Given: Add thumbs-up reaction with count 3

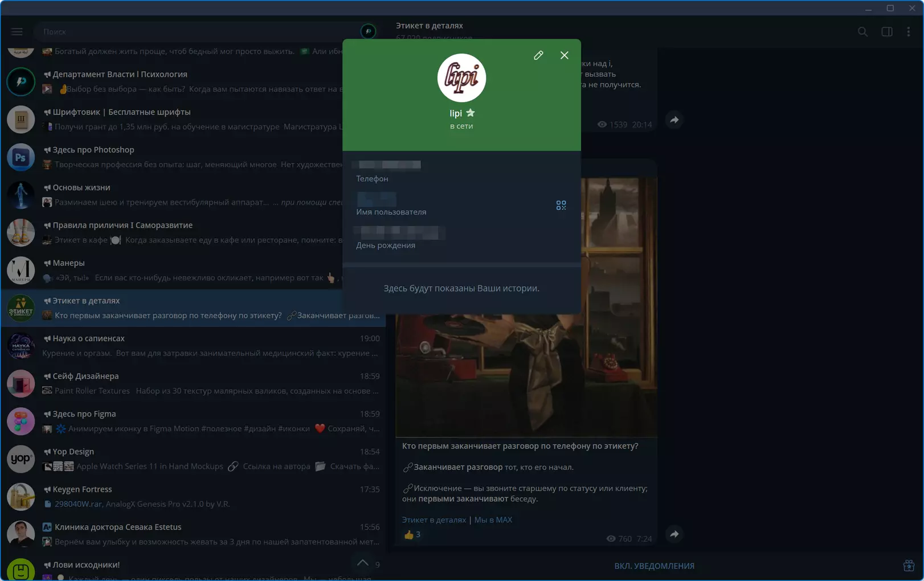Looking at the screenshot, I should (x=412, y=535).
